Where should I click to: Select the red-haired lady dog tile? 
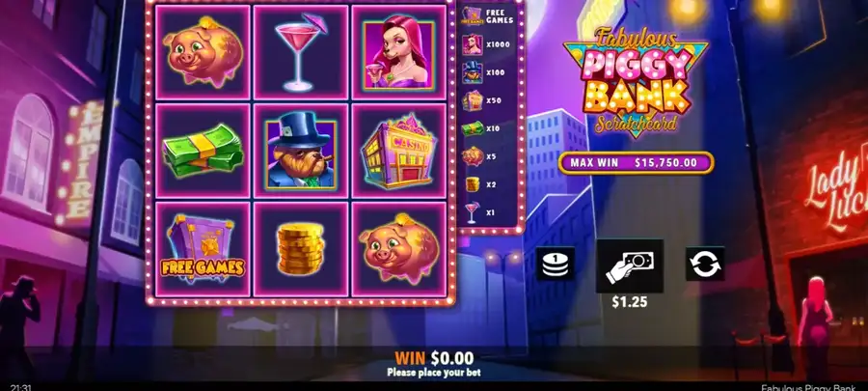(398, 52)
